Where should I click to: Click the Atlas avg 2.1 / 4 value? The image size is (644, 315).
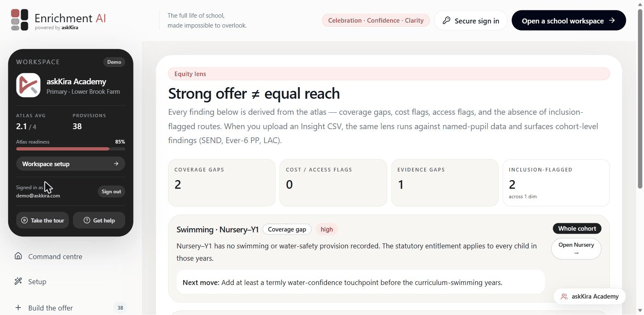point(26,127)
